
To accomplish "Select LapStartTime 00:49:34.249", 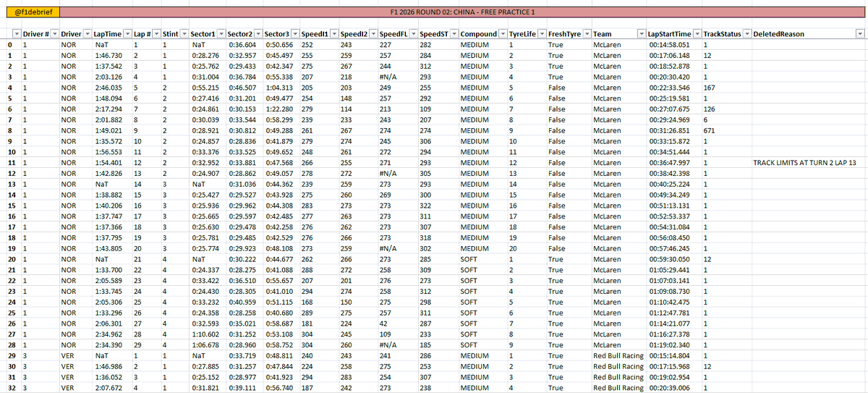I will pos(669,196).
